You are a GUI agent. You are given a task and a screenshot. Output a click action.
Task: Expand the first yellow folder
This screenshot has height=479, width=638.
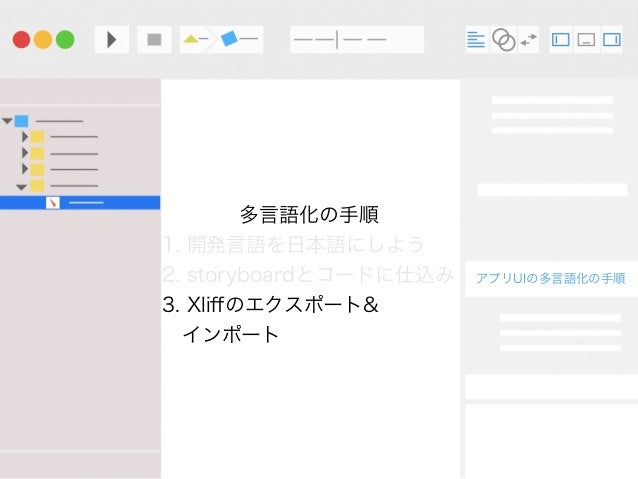(x=25, y=137)
